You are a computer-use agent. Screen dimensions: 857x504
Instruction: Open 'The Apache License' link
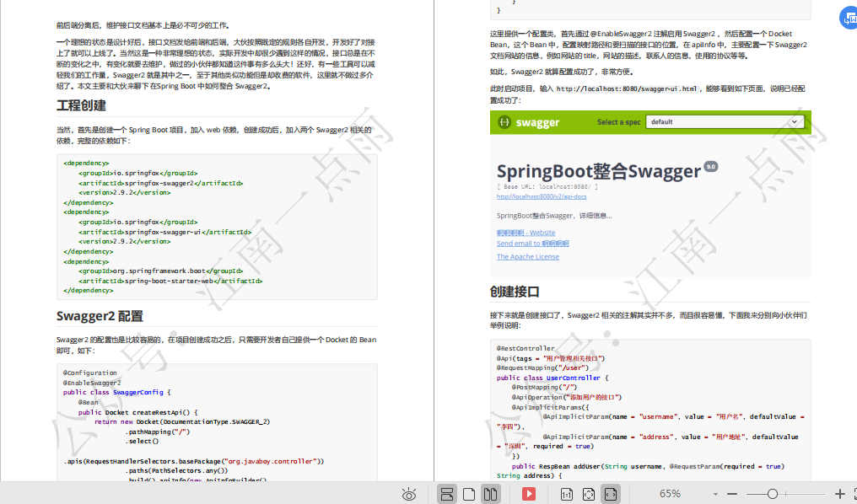(528, 257)
